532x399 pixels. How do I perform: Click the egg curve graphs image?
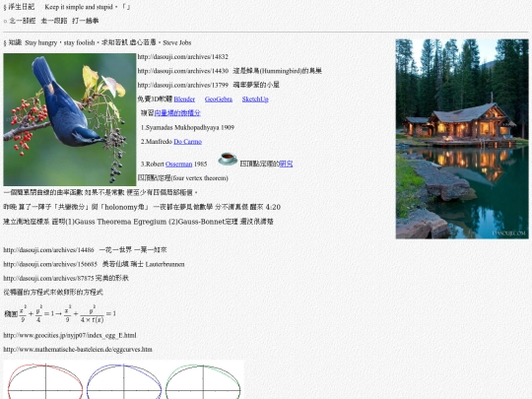pos(123,379)
